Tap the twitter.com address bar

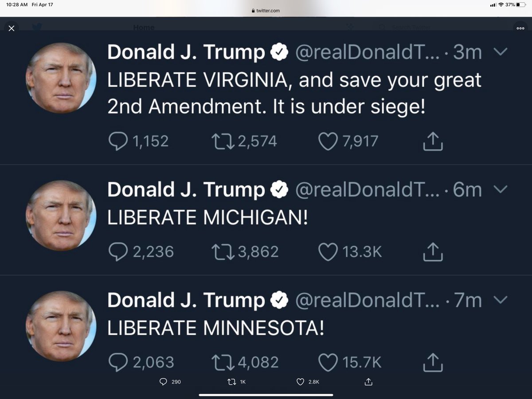(266, 11)
